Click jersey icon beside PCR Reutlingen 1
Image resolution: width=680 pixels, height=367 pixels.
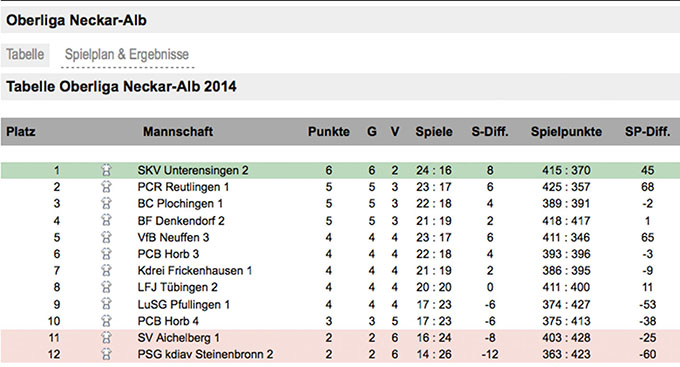[106, 187]
